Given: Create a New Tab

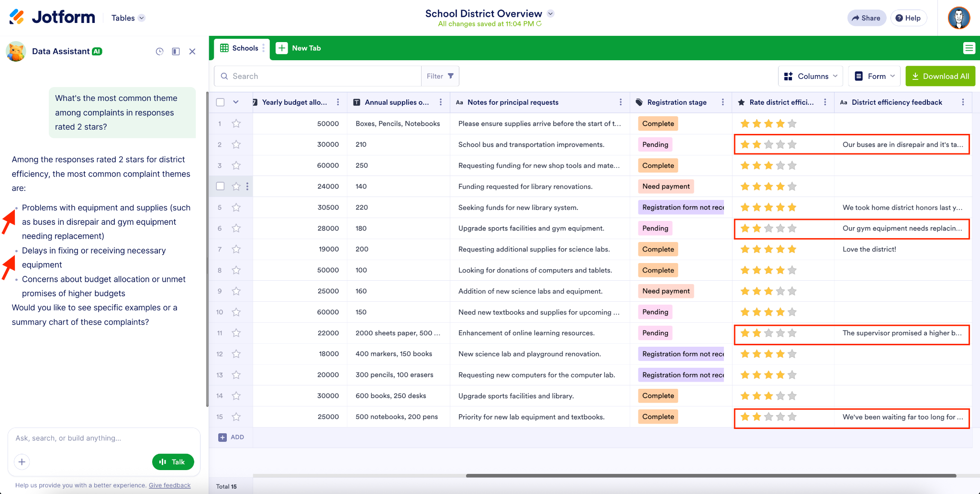Looking at the screenshot, I should (299, 48).
